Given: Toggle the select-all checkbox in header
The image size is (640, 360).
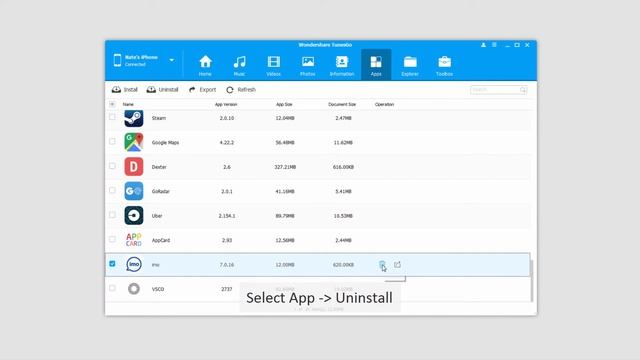Looking at the screenshot, I should (x=112, y=104).
